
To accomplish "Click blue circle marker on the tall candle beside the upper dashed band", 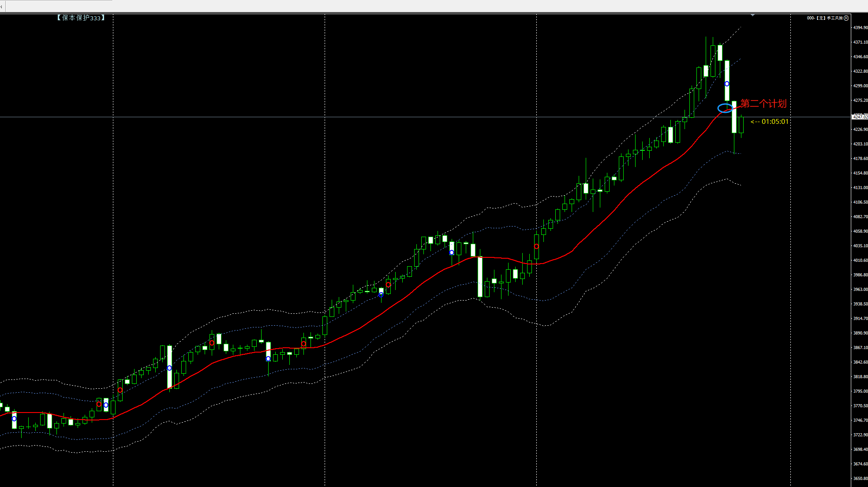I will (x=727, y=84).
